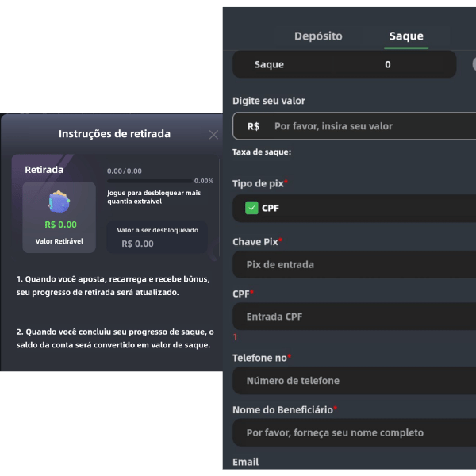Viewport: 476px width, 476px height.
Task: Switch to the Depósito tab
Action: coord(318,36)
